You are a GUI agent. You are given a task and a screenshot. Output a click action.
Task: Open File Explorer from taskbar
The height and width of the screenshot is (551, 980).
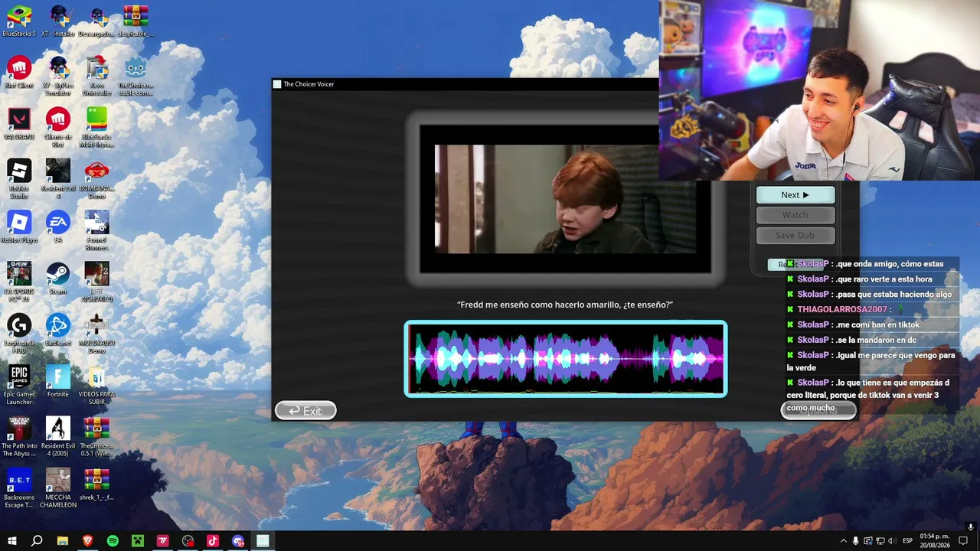point(62,541)
